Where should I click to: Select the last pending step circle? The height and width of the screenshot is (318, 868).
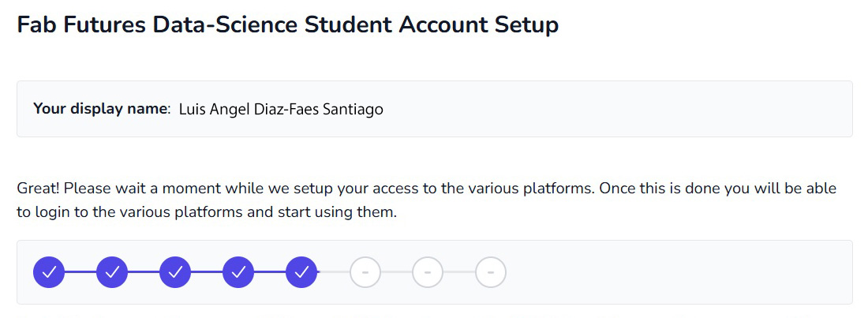(491, 272)
